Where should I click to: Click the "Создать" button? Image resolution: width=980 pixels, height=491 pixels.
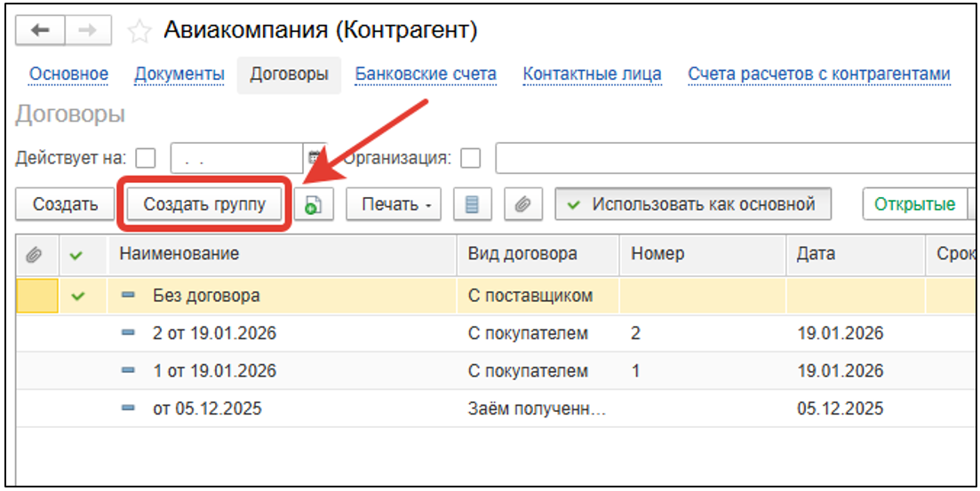pos(65,204)
